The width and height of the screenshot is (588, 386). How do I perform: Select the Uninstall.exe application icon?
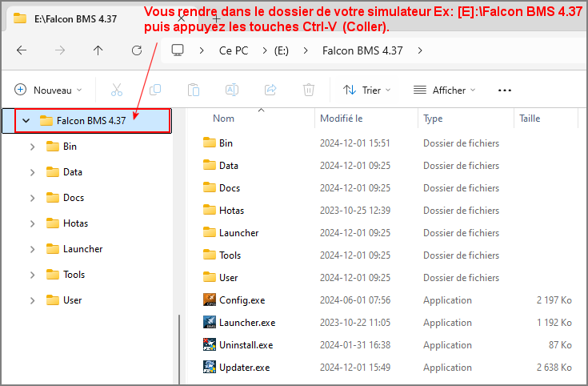click(x=210, y=344)
